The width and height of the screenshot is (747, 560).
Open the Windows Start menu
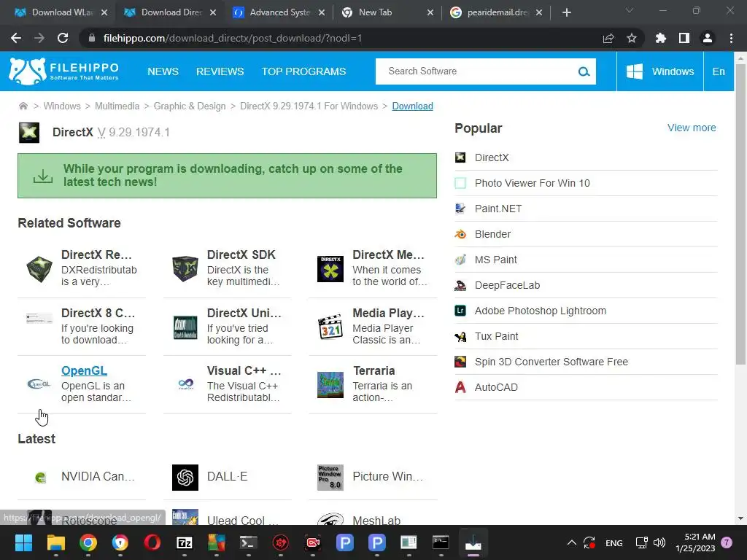click(23, 542)
